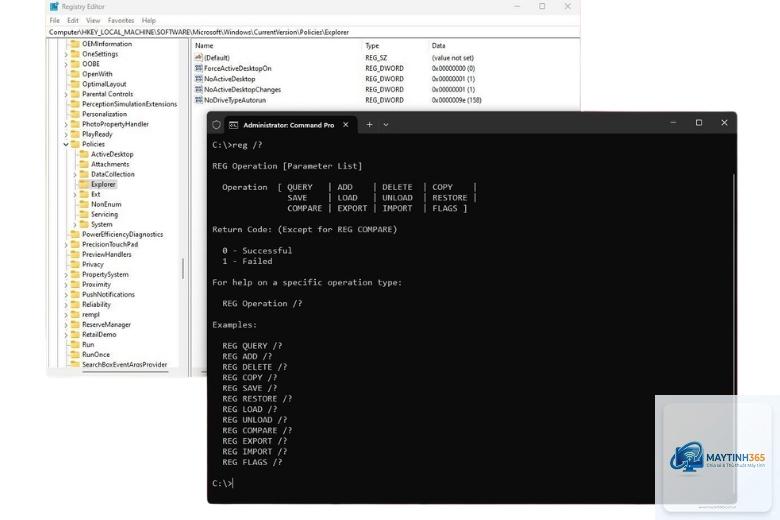This screenshot has height=520, width=780.
Task: Select the Explorer key folder icon
Action: [84, 184]
